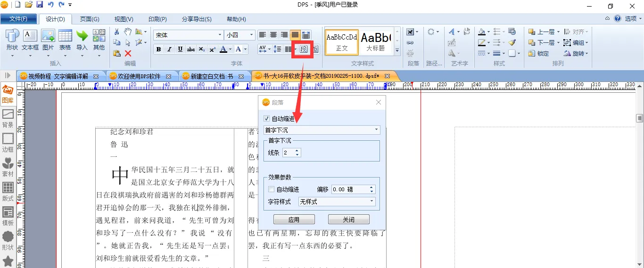The image size is (644, 268).
Task: Insert a text box (文本框)
Action: click(30, 41)
